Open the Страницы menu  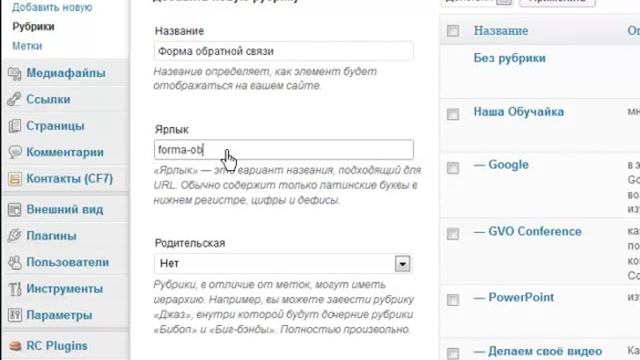(x=55, y=126)
